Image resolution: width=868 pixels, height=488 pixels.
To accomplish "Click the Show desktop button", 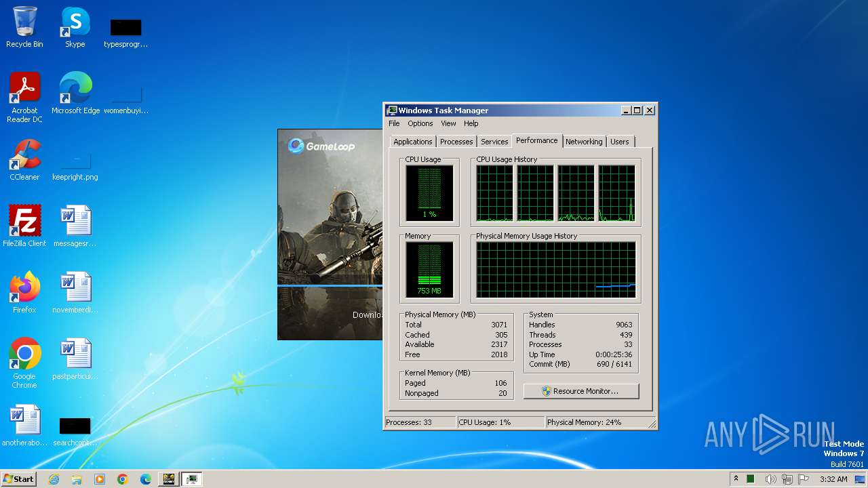I will tap(861, 479).
